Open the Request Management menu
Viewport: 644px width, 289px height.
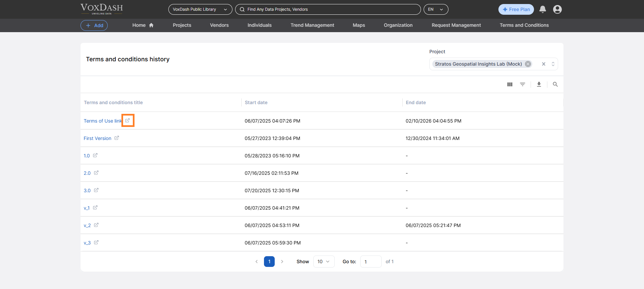coord(456,25)
